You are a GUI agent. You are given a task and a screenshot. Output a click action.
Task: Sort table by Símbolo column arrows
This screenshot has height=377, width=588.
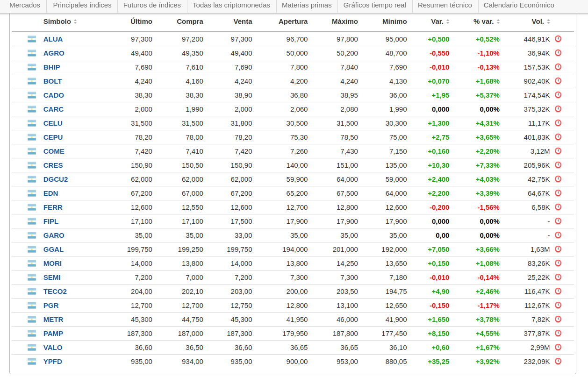(x=75, y=22)
